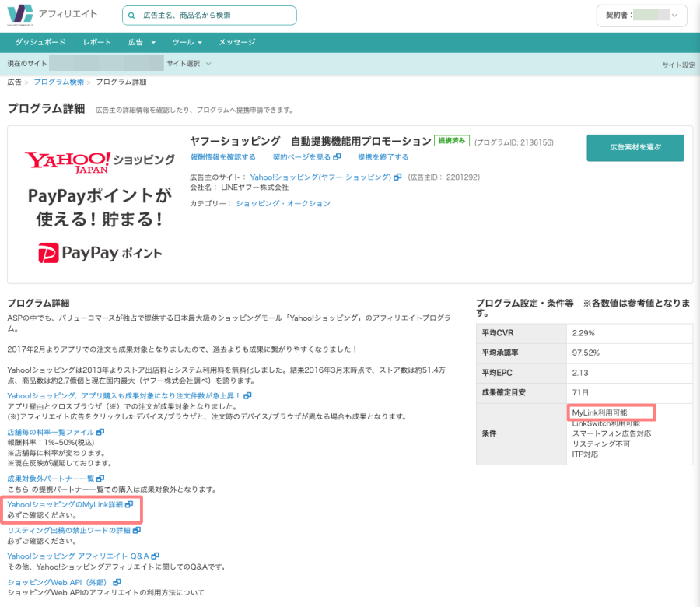Select the 広告主ID: 2201292 text
The height and width of the screenshot is (607, 700).
(x=444, y=177)
